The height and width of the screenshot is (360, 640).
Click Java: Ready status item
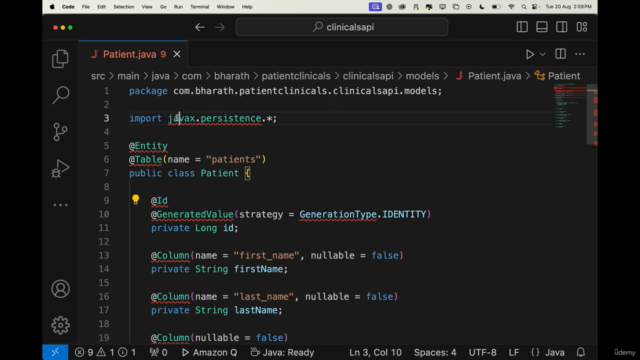pos(282,352)
